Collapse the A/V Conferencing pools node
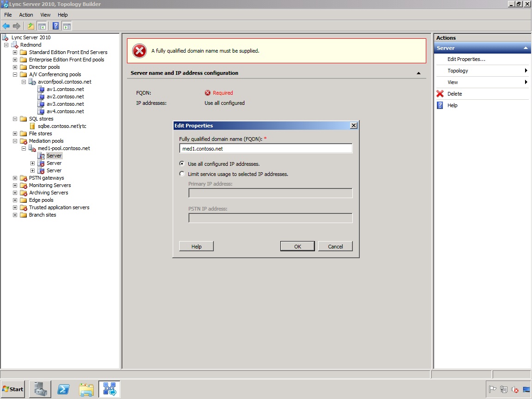This screenshot has width=532, height=399. pyautogui.click(x=15, y=74)
